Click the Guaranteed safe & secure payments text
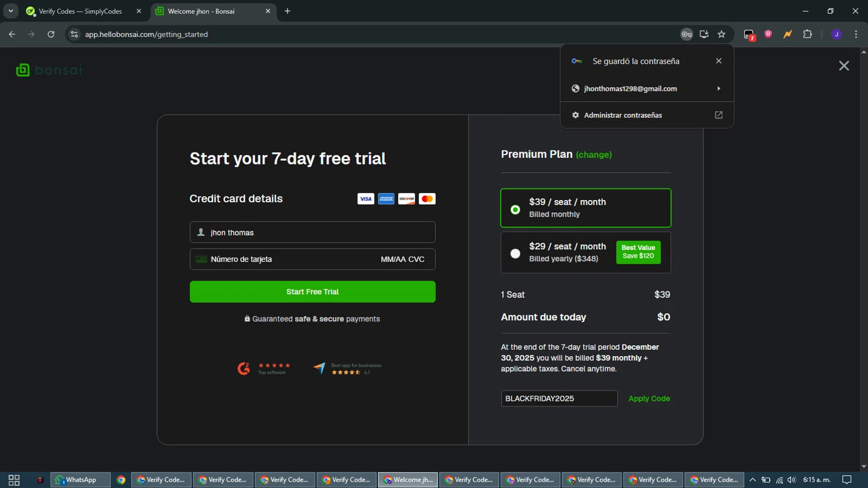The image size is (868, 488). click(312, 319)
